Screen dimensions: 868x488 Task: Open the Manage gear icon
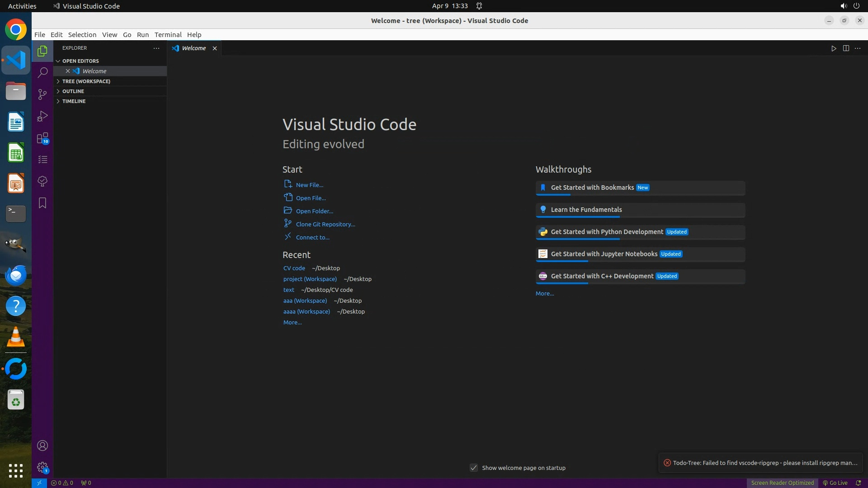pyautogui.click(x=42, y=467)
